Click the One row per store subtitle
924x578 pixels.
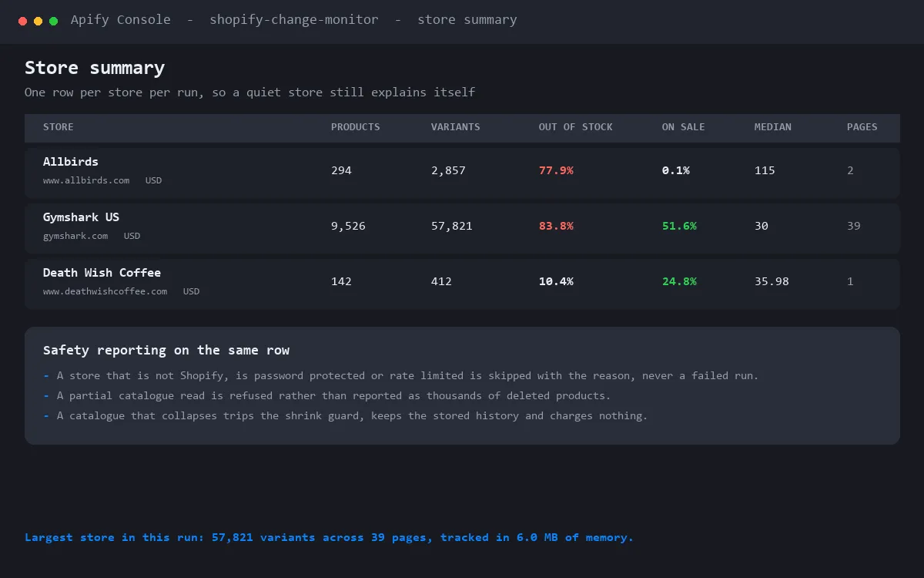(250, 92)
